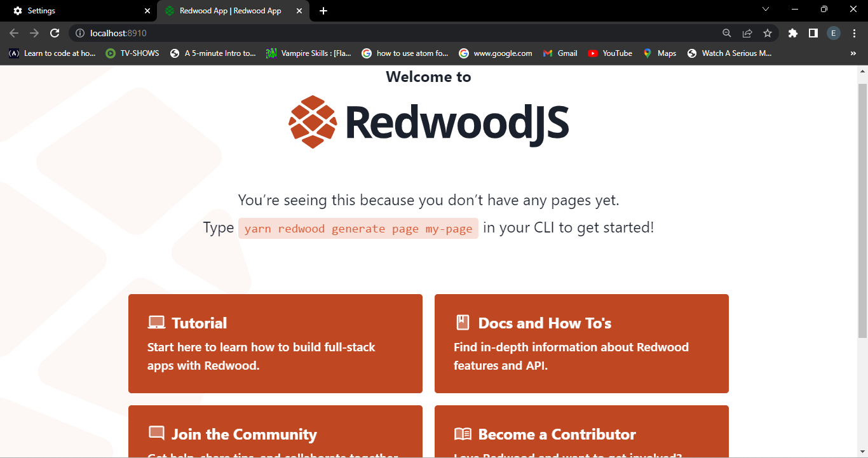The image size is (868, 458).
Task: Click the RedwoodJS logo
Action: click(429, 121)
